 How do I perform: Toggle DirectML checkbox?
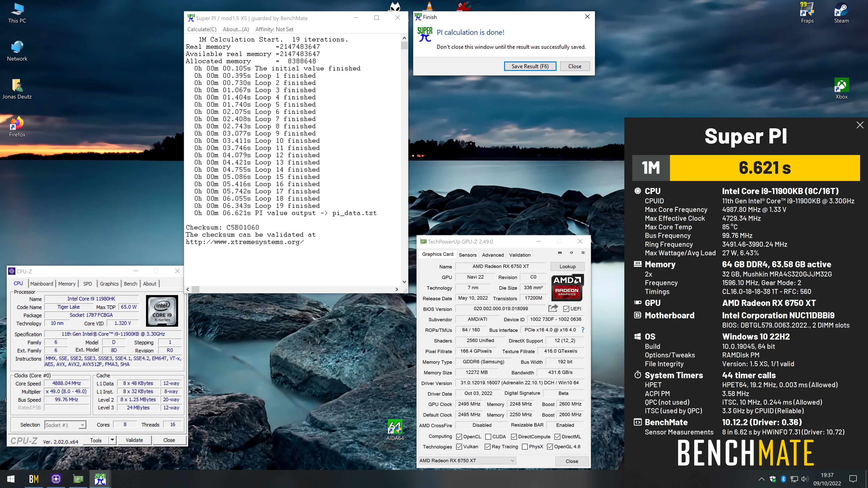[x=557, y=436]
